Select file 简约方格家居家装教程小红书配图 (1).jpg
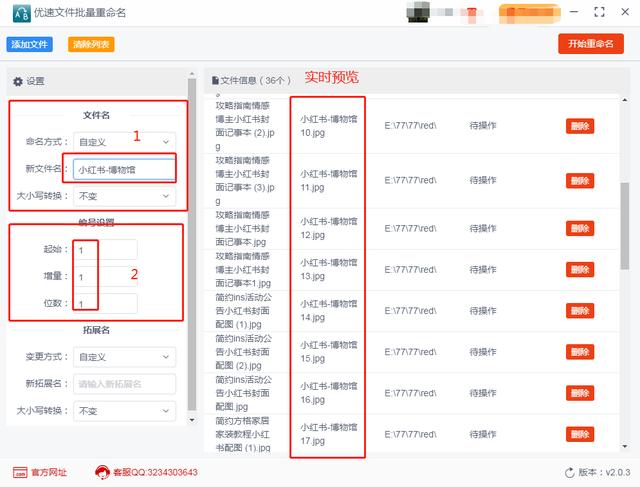This screenshot has width=640, height=487. [x=243, y=435]
